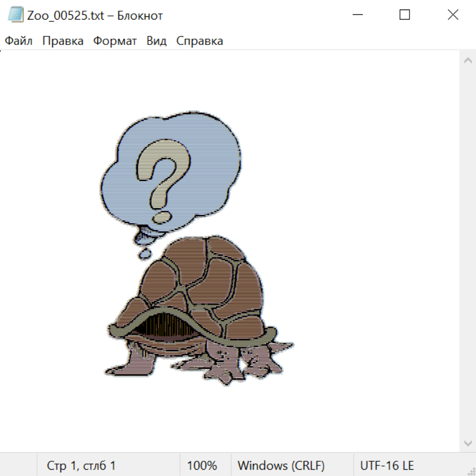Select the Формат menu item
The image size is (476, 476).
115,41
